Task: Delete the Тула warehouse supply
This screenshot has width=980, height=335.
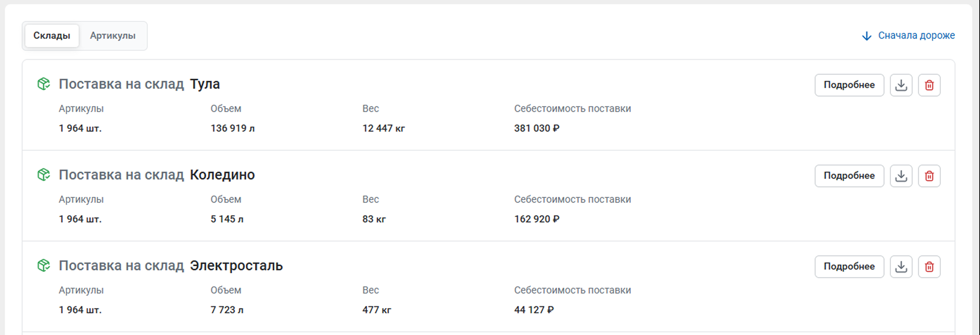Action: coord(929,85)
